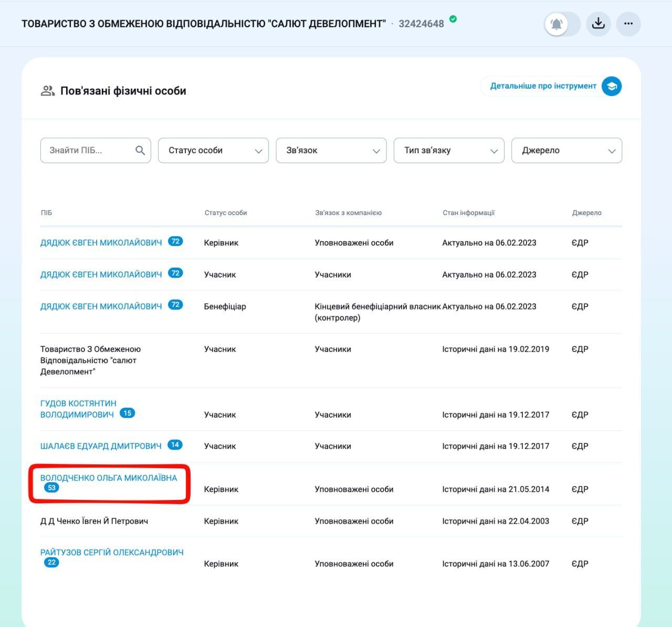Click the download icon button

(598, 24)
